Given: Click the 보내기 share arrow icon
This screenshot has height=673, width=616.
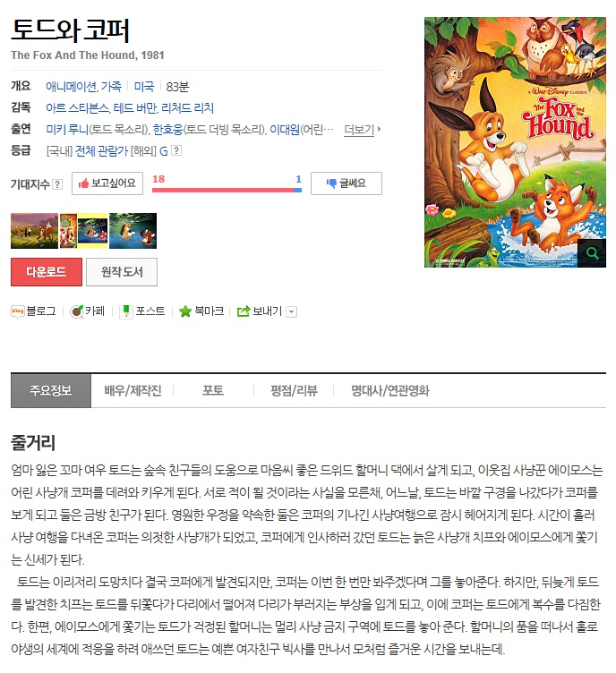Looking at the screenshot, I should coord(244,311).
